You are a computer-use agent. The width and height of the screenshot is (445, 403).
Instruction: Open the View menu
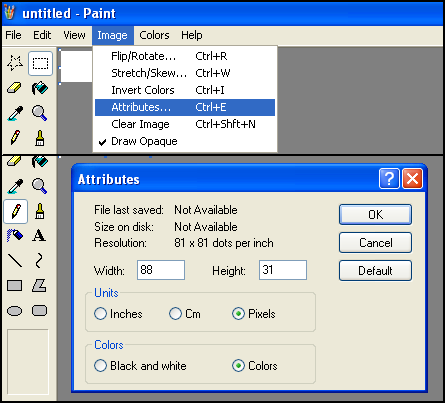click(74, 35)
